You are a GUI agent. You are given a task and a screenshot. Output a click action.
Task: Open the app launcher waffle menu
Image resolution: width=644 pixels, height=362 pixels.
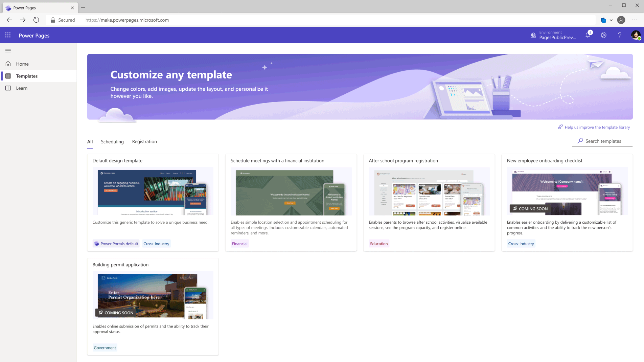[x=8, y=35]
